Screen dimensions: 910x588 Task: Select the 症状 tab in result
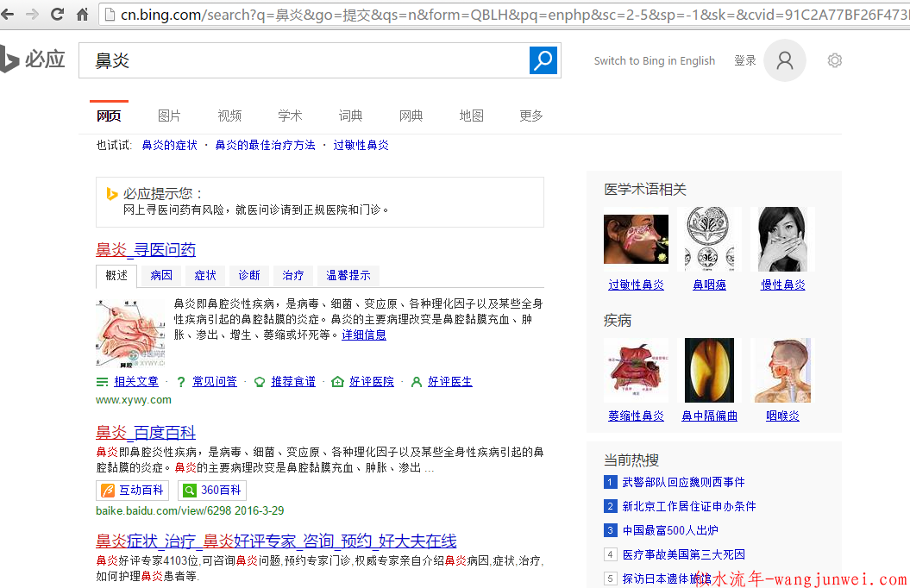click(205, 275)
